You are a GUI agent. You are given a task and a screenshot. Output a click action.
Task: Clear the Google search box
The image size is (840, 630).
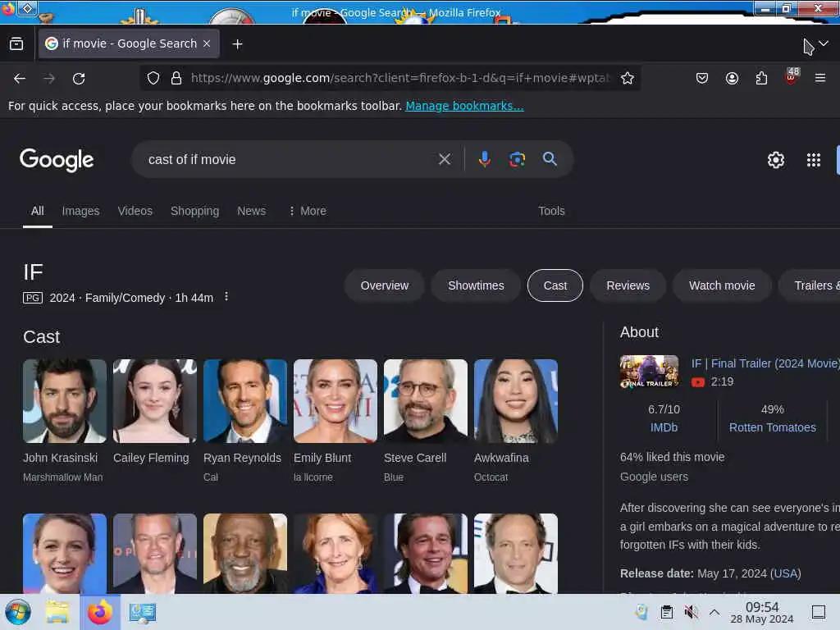(x=444, y=159)
